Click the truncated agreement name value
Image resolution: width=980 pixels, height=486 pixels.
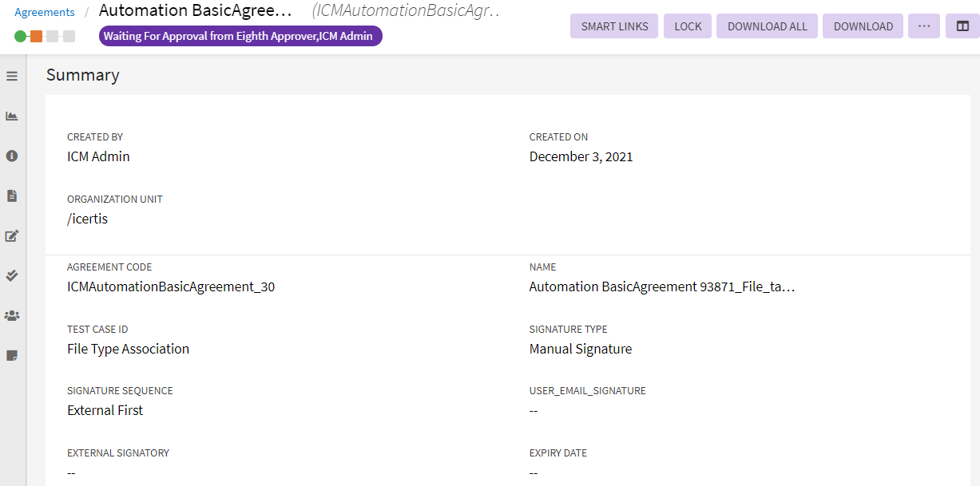[x=662, y=286]
